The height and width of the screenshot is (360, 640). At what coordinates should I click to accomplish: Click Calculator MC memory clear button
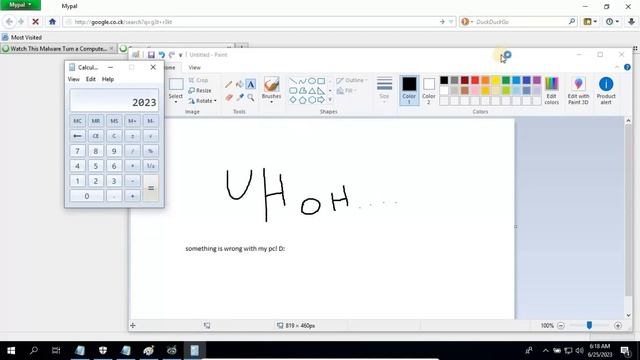77,121
